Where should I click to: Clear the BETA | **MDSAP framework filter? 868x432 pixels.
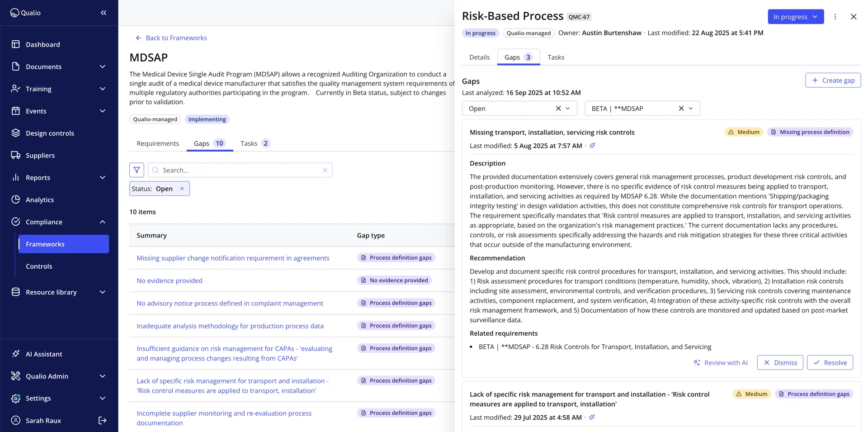click(681, 109)
